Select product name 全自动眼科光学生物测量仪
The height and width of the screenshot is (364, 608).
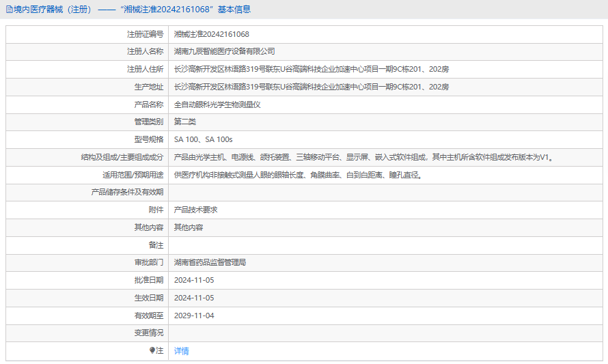(217, 104)
